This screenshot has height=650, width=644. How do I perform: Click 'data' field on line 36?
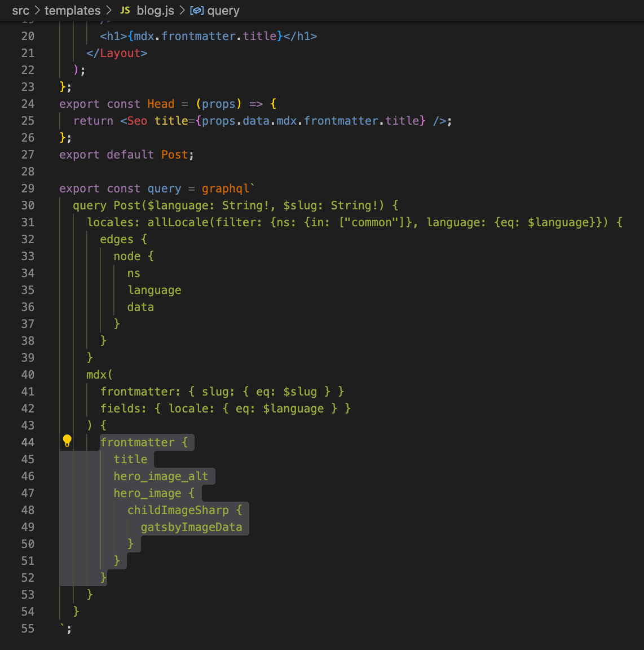(140, 307)
